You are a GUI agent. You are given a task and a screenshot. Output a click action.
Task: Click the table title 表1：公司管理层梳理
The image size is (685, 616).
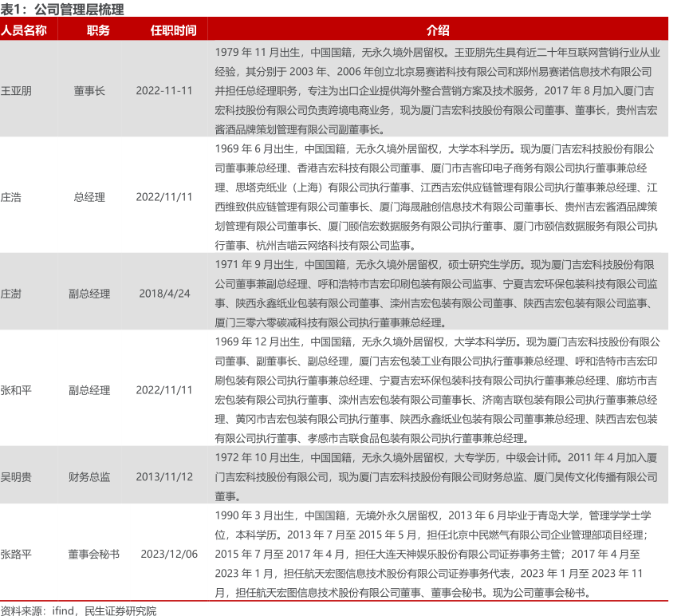pyautogui.click(x=62, y=10)
